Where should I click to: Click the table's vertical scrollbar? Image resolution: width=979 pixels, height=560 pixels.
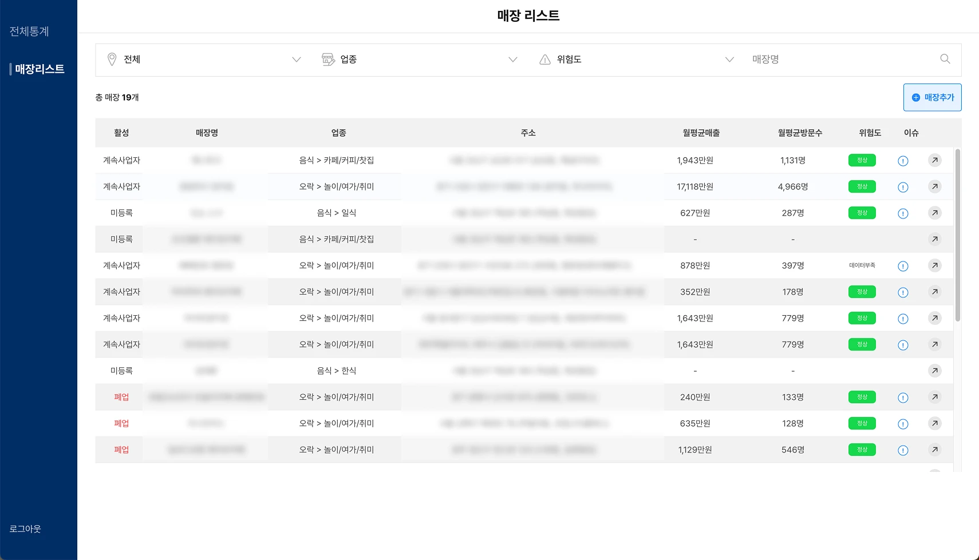[957, 235]
